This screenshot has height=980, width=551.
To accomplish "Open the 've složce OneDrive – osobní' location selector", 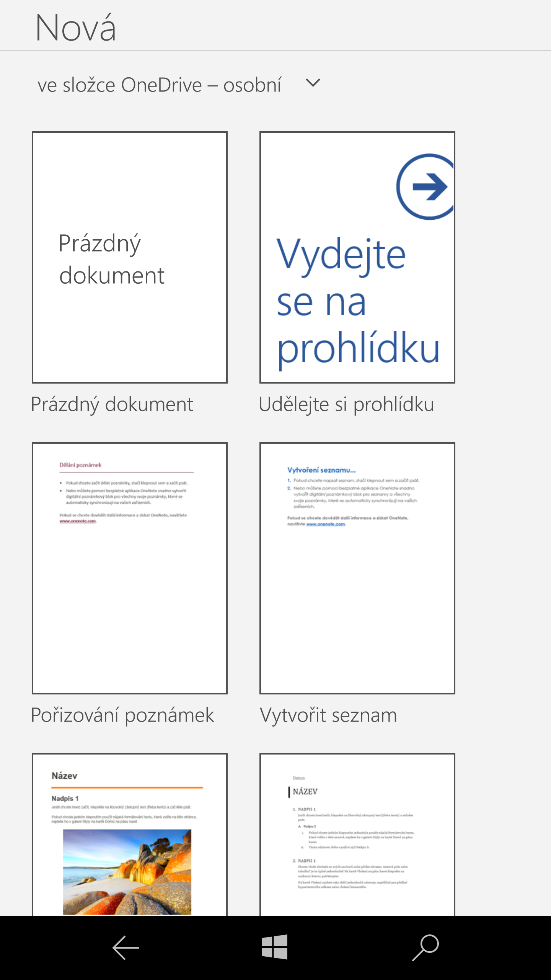I will 159,85.
